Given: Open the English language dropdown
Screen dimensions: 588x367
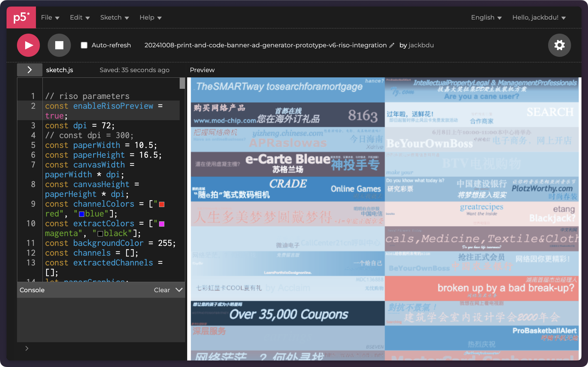Looking at the screenshot, I should pyautogui.click(x=486, y=18).
